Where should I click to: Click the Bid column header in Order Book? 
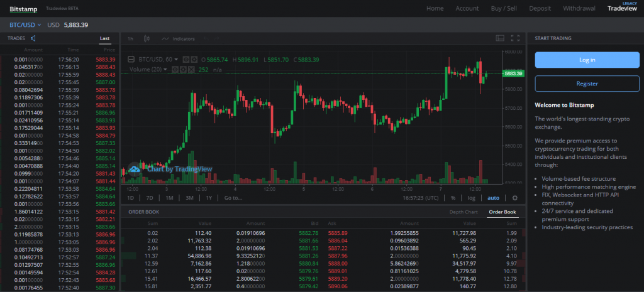pos(314,224)
